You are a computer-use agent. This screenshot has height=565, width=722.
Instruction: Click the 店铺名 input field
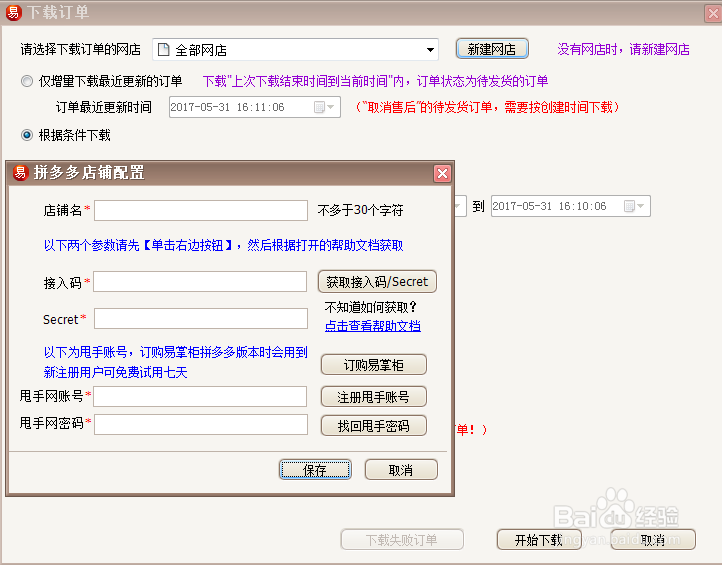pyautogui.click(x=201, y=210)
